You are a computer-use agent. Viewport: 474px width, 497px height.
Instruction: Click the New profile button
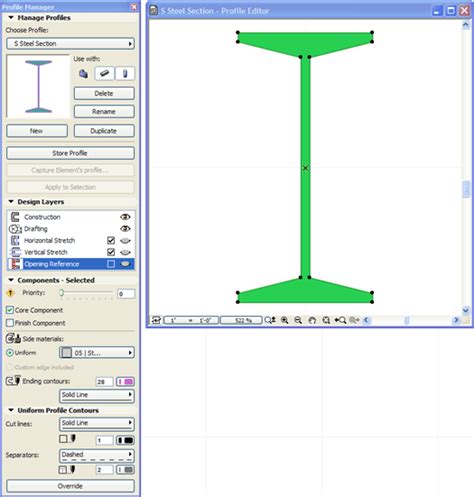point(37,131)
